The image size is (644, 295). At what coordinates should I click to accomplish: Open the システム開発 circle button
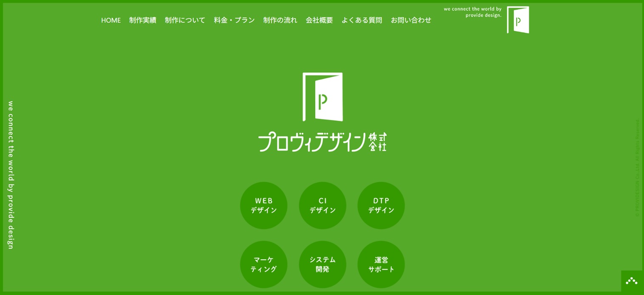(322, 264)
